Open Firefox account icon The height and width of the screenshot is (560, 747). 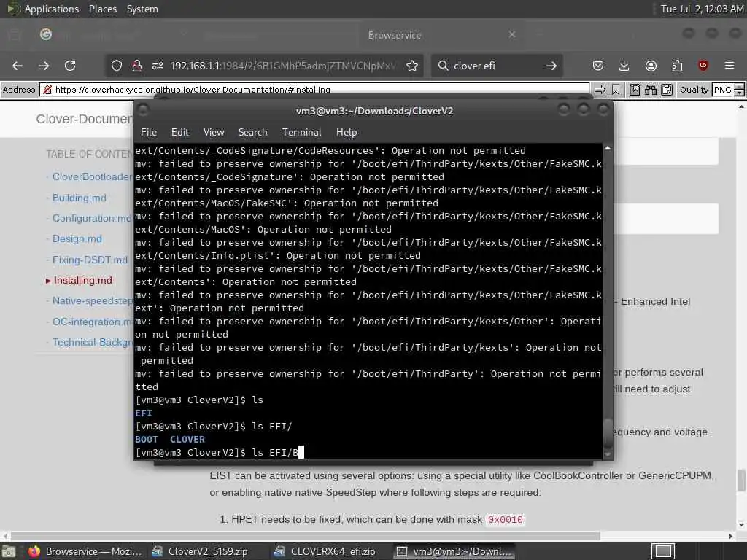(651, 66)
